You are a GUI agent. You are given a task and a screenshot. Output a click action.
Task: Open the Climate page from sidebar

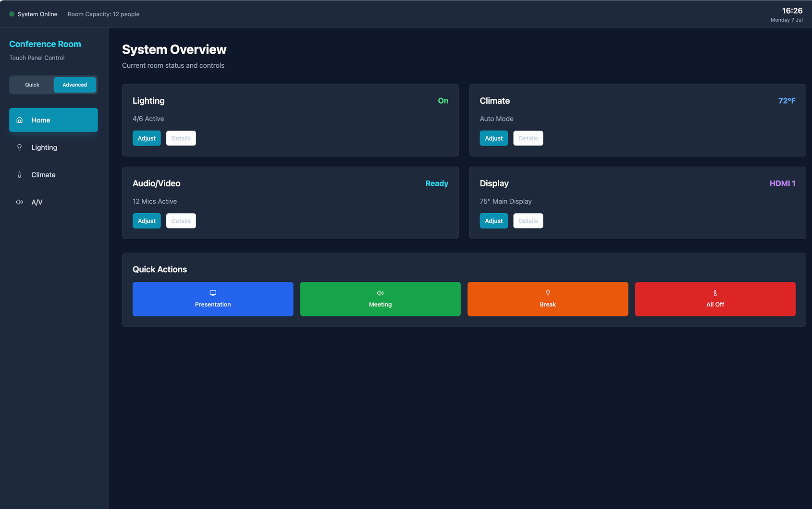tap(53, 175)
